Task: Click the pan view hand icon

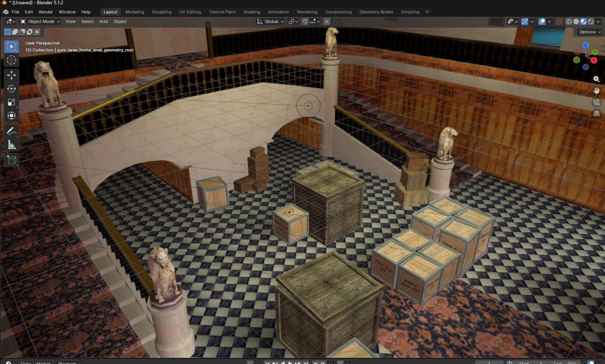Action: pyautogui.click(x=596, y=90)
